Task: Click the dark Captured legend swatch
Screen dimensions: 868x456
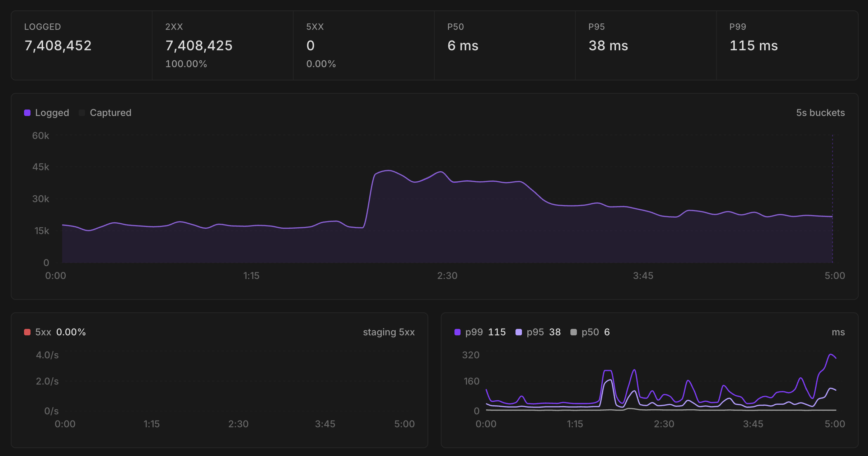Action: coord(82,113)
